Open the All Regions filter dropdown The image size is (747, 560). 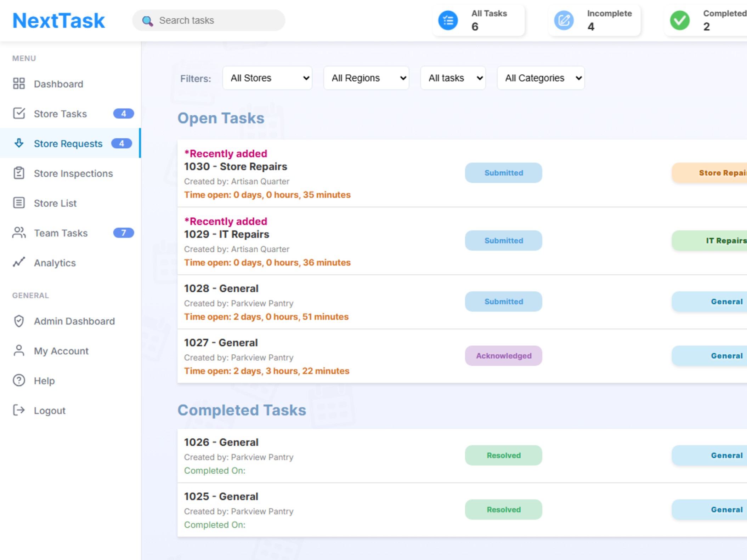(366, 78)
